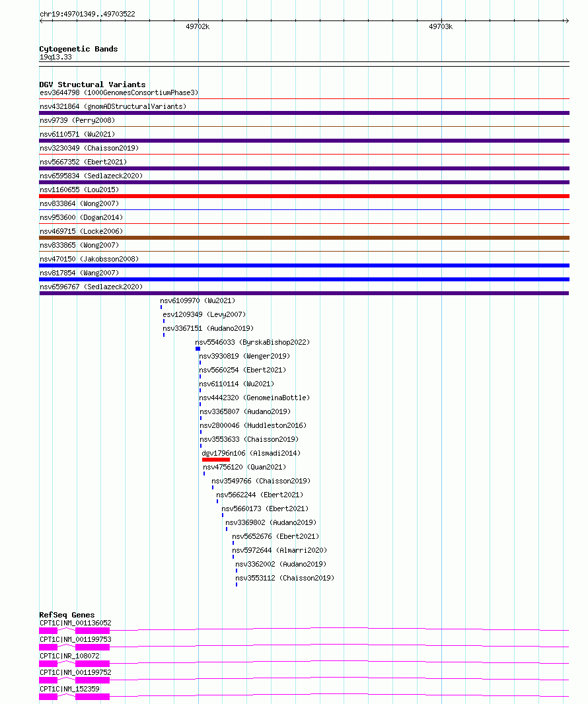Screen dimensions: 588x704
Task: Click the chr19:49701349..49703522 region label
Action: [x=87, y=14]
